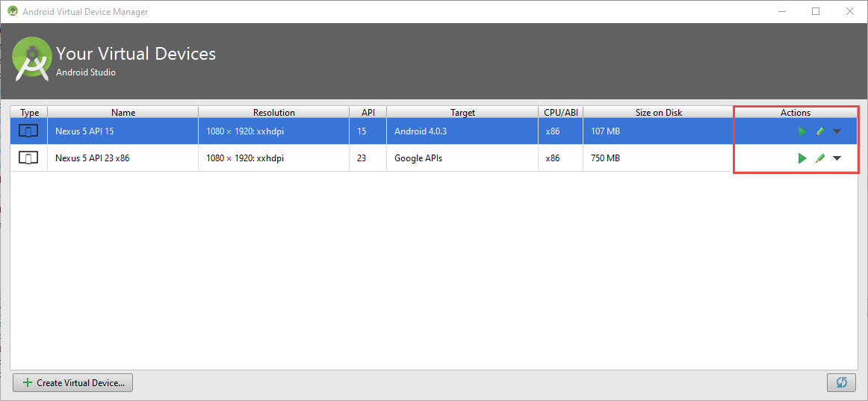Click the API 23 value cell
This screenshot has height=401, width=868.
click(x=368, y=158)
